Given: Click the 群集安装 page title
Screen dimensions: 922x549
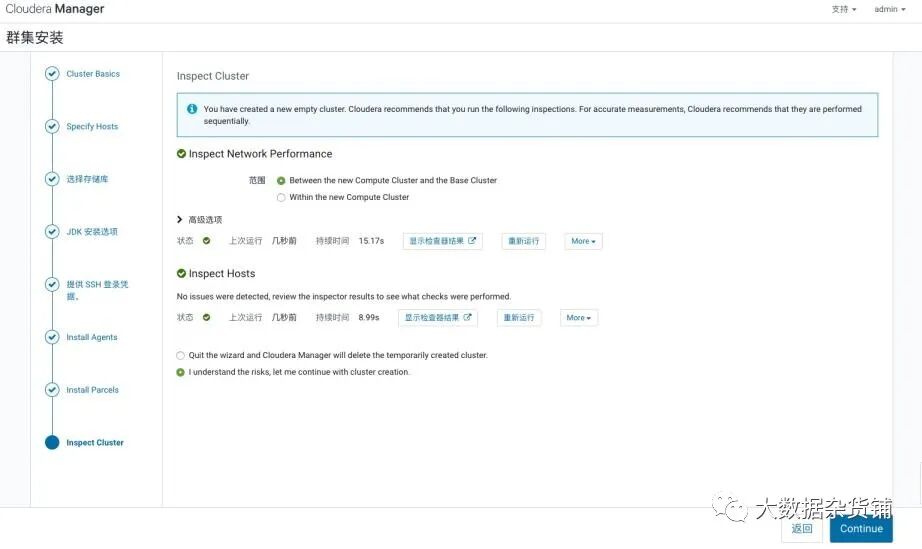Looking at the screenshot, I should pos(35,38).
